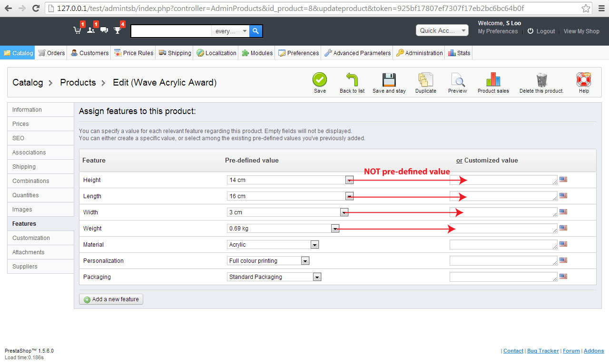Open the Administration menu tab
Image resolution: width=609 pixels, height=364 pixels.
(420, 53)
